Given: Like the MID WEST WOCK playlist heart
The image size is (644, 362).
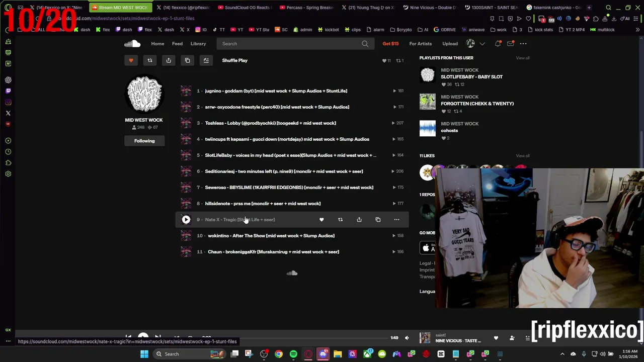Looking at the screenshot, I should pyautogui.click(x=131, y=60).
